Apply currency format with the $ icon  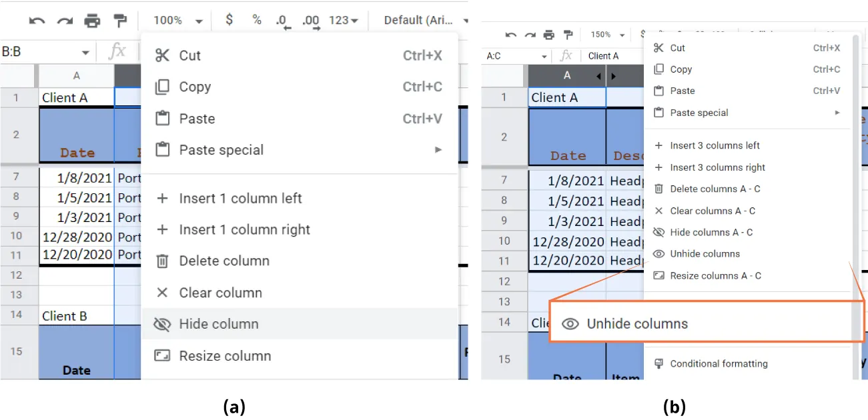pyautogui.click(x=229, y=21)
